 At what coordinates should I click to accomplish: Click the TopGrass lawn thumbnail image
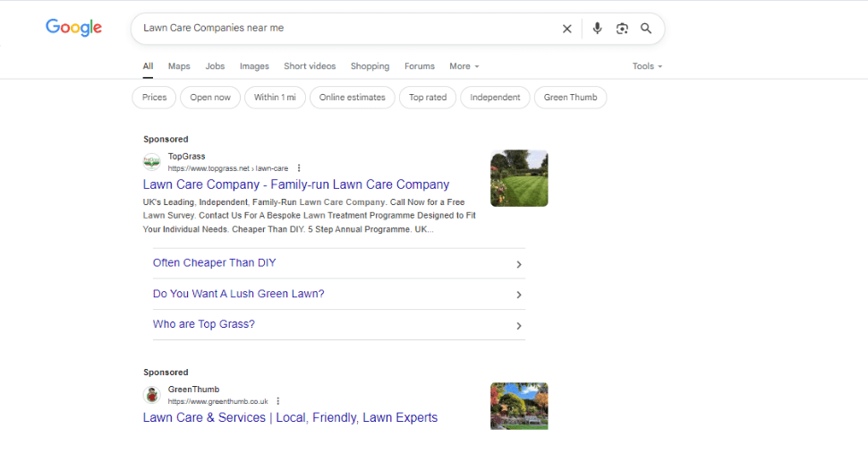click(x=519, y=178)
